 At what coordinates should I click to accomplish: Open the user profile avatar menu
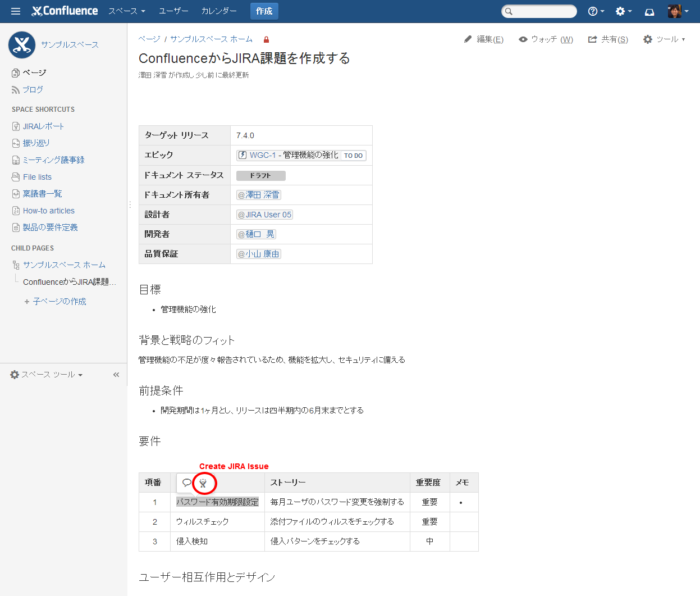678,11
